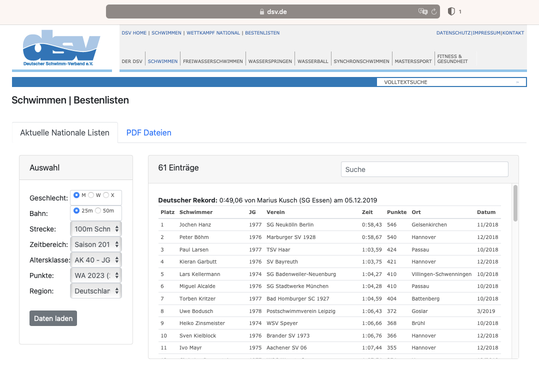Switch to Aktuelle Nationale Listen tab
Screen dimensions: 539x373
click(65, 133)
